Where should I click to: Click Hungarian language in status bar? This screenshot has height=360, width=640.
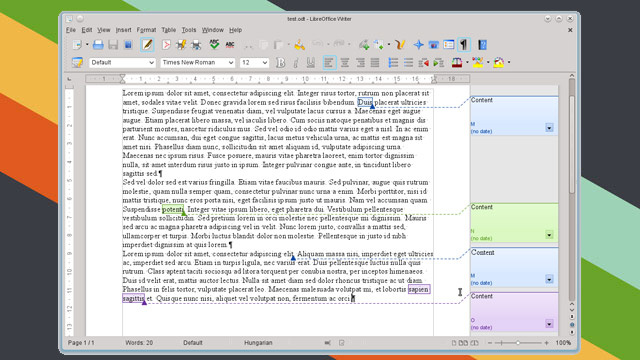click(258, 343)
